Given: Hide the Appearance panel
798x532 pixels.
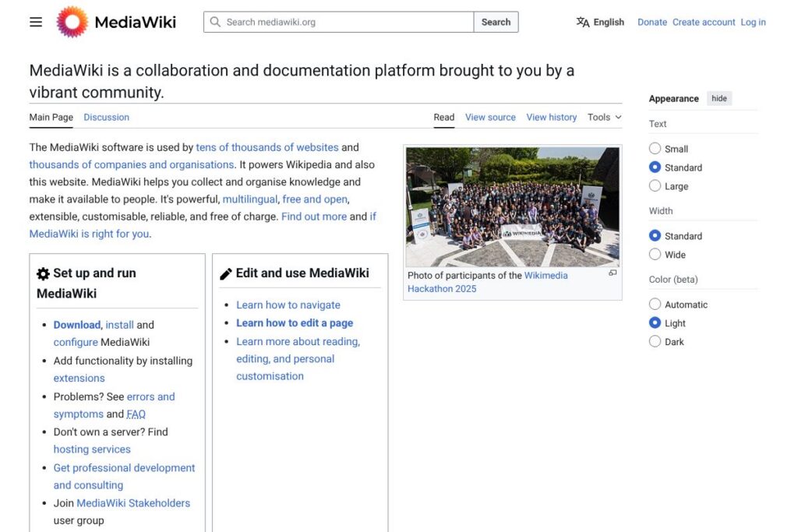Looking at the screenshot, I should (x=719, y=99).
